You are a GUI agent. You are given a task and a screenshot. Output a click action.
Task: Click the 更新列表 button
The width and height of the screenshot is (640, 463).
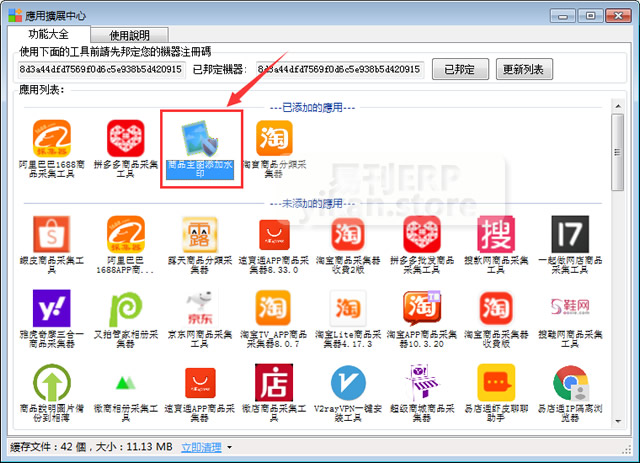pyautogui.click(x=524, y=69)
